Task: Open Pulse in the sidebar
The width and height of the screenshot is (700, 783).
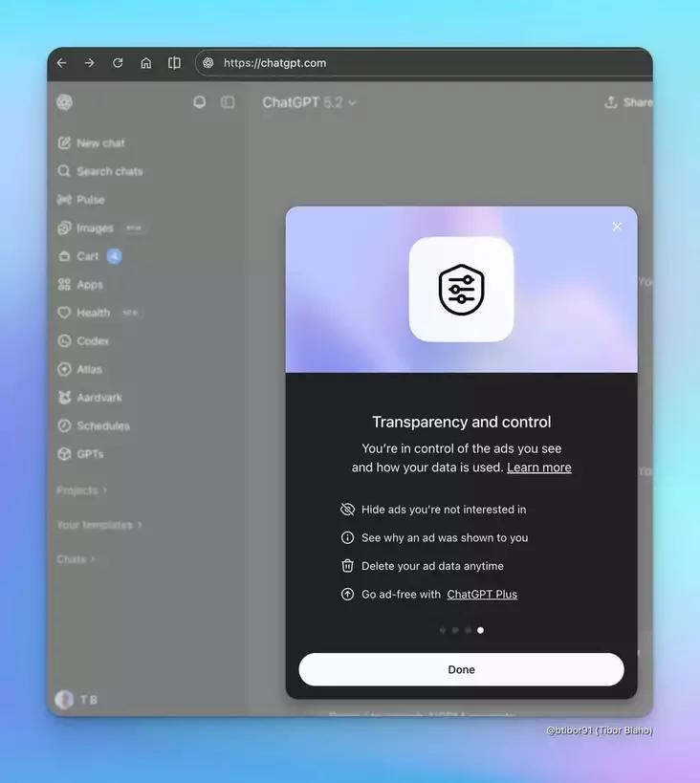Action: pos(90,200)
